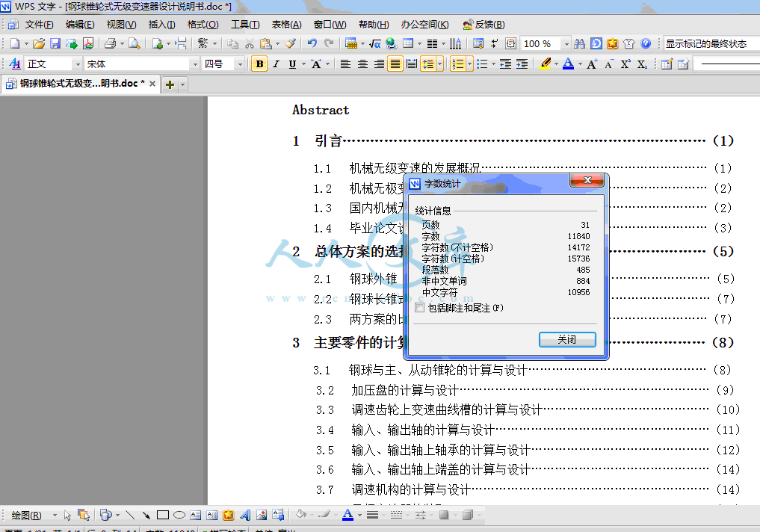
Task: Expand the font color dropdown arrow
Action: point(580,64)
